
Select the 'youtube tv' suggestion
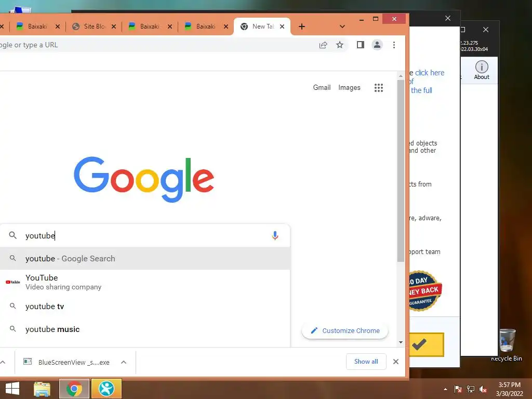point(145,307)
